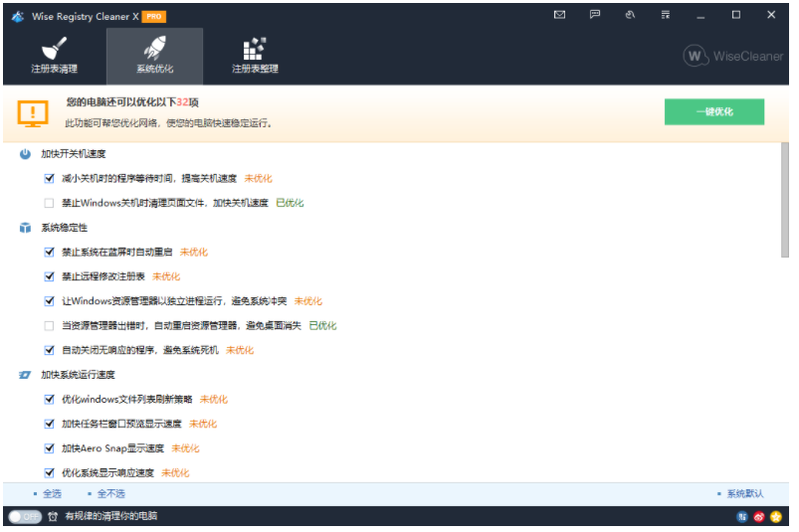
Task: Click the restore/backup icon in title bar
Action: pos(630,15)
